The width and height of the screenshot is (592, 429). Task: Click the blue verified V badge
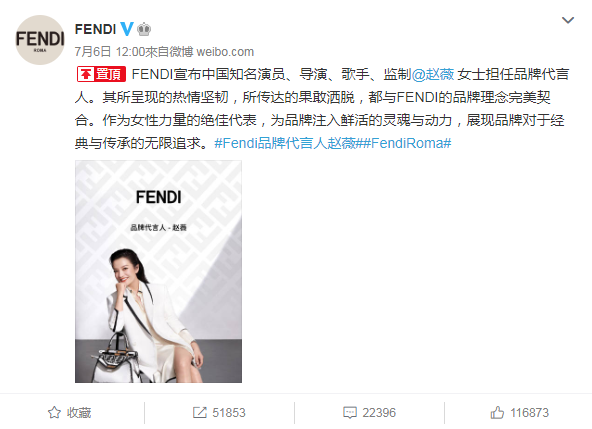[127, 29]
